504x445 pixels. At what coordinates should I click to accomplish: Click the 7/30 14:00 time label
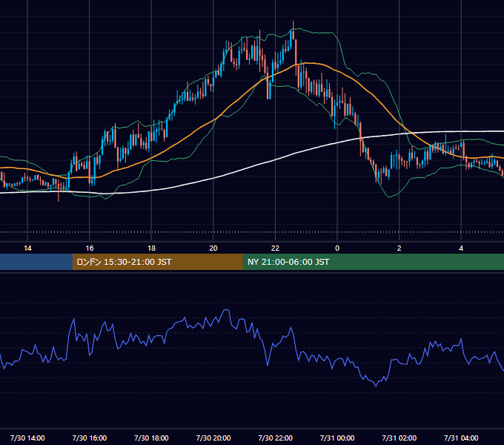point(27,438)
